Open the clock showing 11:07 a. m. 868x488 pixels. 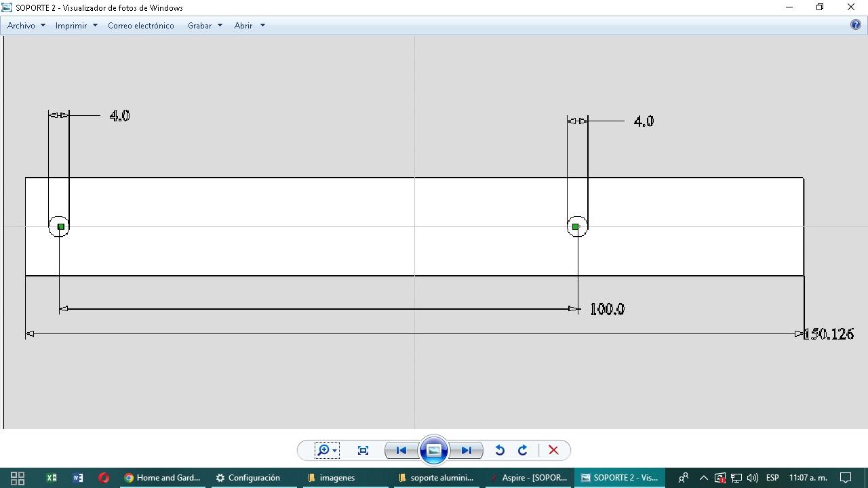click(808, 478)
